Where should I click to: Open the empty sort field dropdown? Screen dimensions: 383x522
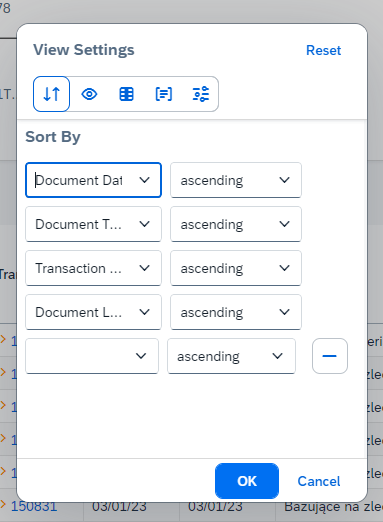tap(92, 356)
